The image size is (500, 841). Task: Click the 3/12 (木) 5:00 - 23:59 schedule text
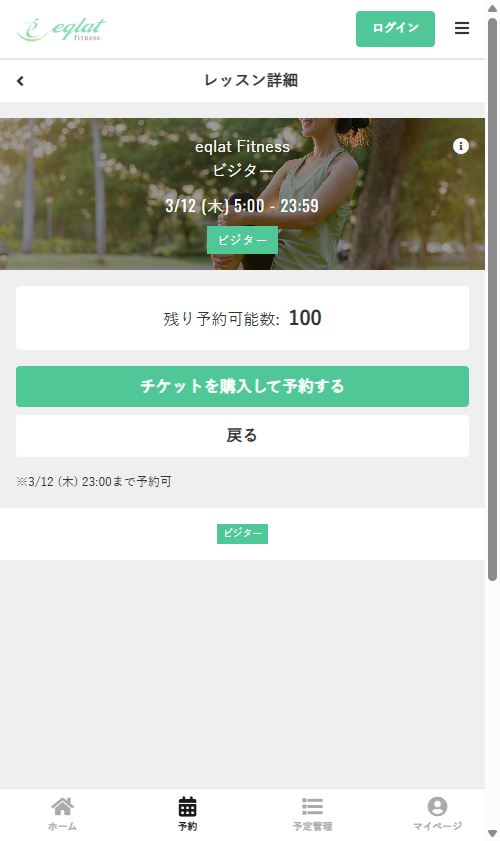pyautogui.click(x=242, y=205)
